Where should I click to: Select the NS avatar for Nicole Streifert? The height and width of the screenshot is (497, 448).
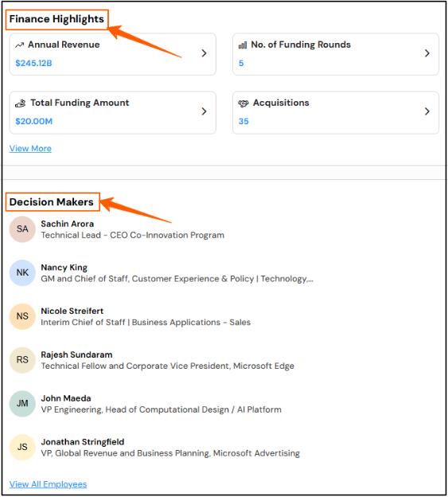coord(22,316)
